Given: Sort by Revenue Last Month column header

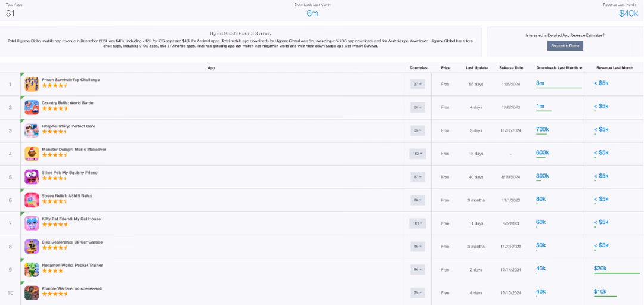Looking at the screenshot, I should point(615,68).
